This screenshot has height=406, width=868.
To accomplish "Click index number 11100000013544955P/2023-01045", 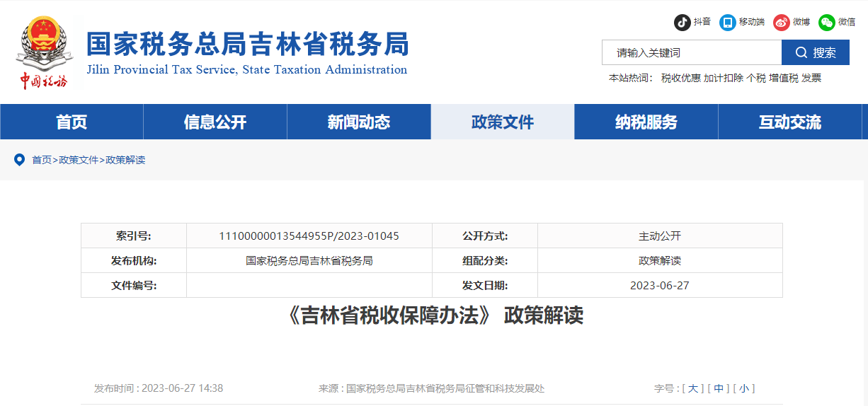I will [x=309, y=236].
